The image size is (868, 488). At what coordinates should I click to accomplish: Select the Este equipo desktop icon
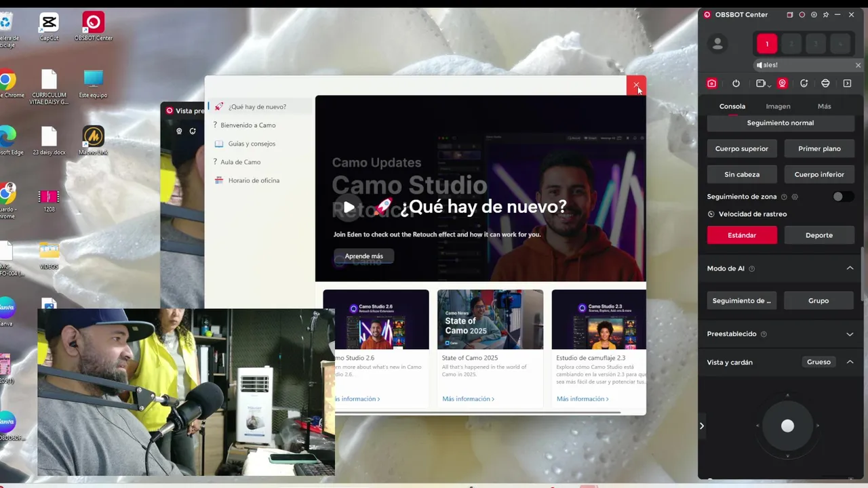pos(93,84)
